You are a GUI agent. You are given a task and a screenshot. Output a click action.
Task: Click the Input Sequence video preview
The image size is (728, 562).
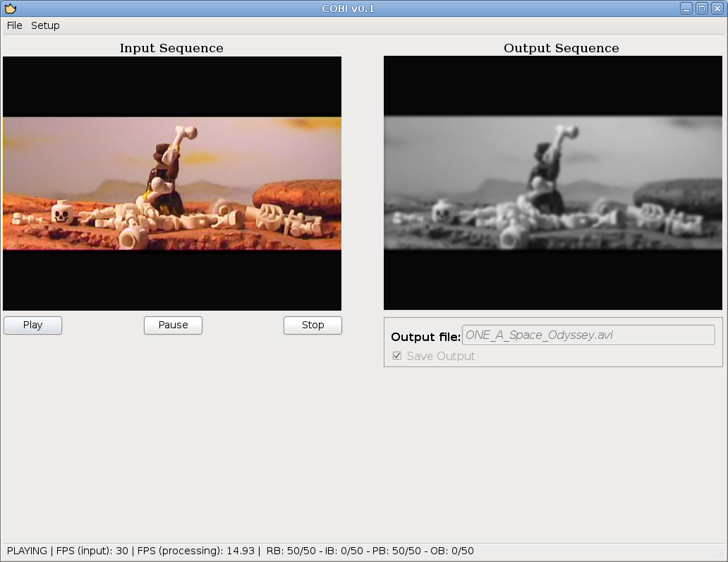coord(172,184)
